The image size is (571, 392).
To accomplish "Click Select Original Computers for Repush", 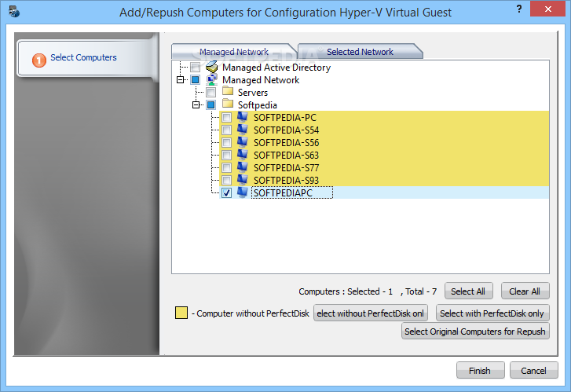I will pyautogui.click(x=475, y=332).
